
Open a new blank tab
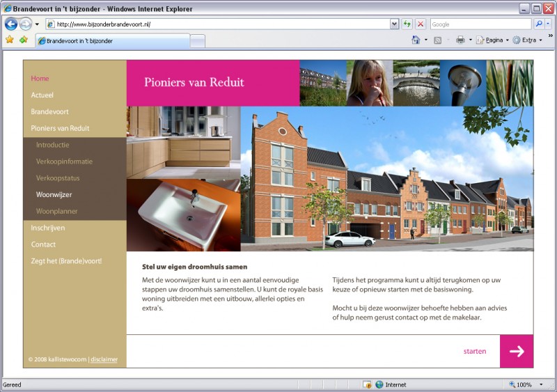pyautogui.click(x=198, y=41)
